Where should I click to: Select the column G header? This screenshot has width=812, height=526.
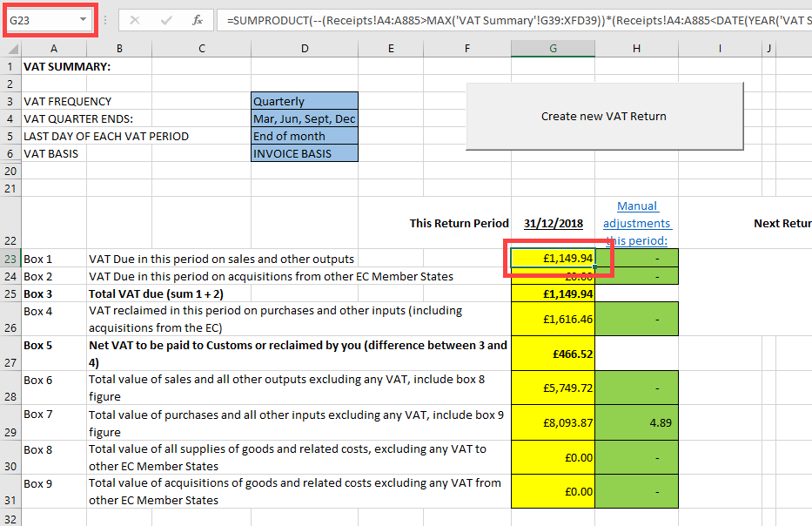pyautogui.click(x=553, y=49)
